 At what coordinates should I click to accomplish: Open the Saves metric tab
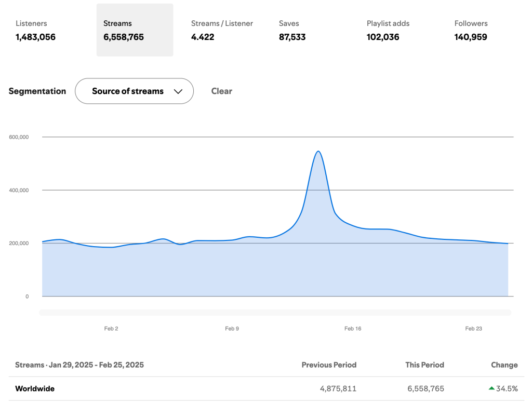click(311, 30)
